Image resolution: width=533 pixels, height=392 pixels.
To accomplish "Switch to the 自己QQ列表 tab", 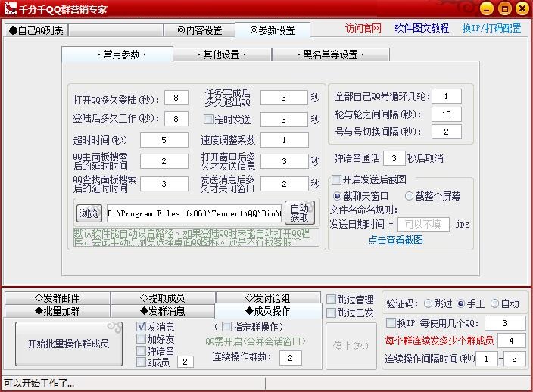I will pos(36,30).
